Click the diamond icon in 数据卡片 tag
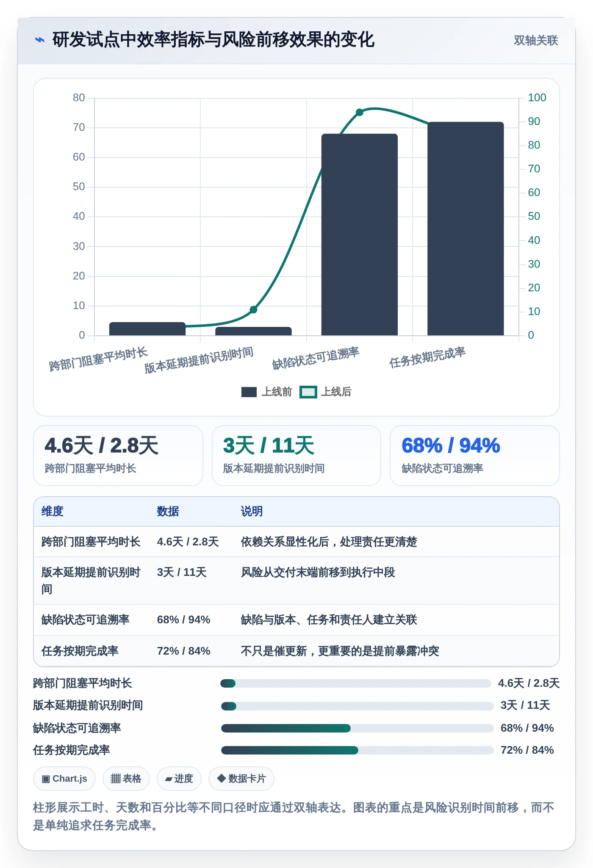The height and width of the screenshot is (868, 593). 221,778
